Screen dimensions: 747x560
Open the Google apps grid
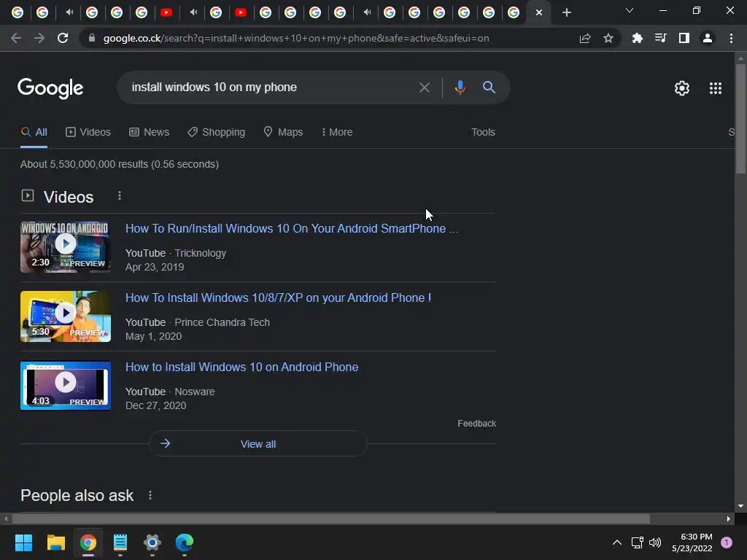(715, 88)
